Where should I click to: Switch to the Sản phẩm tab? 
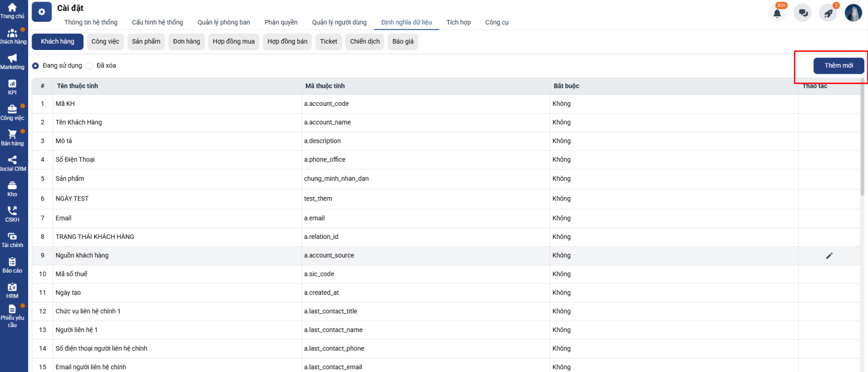tap(146, 42)
